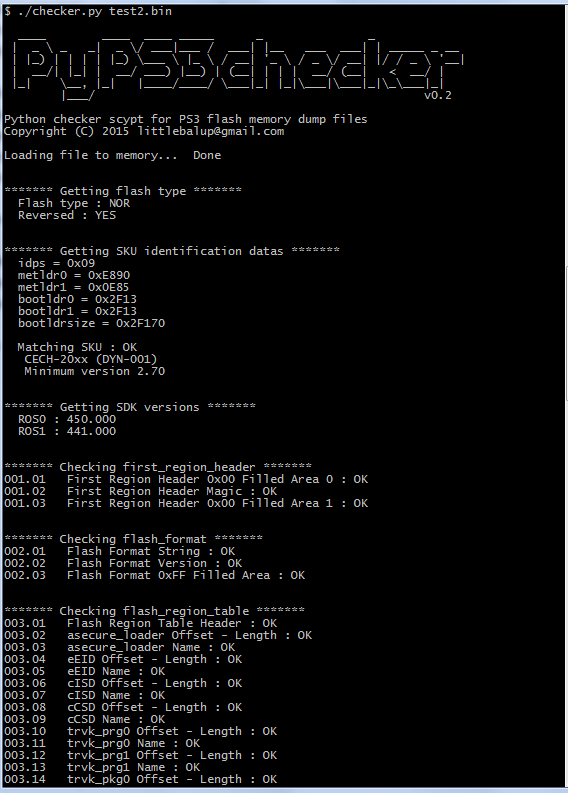This screenshot has height=793, width=568.
Task: Click the 'metldr0 = 0xE890' value line
Action: point(74,276)
